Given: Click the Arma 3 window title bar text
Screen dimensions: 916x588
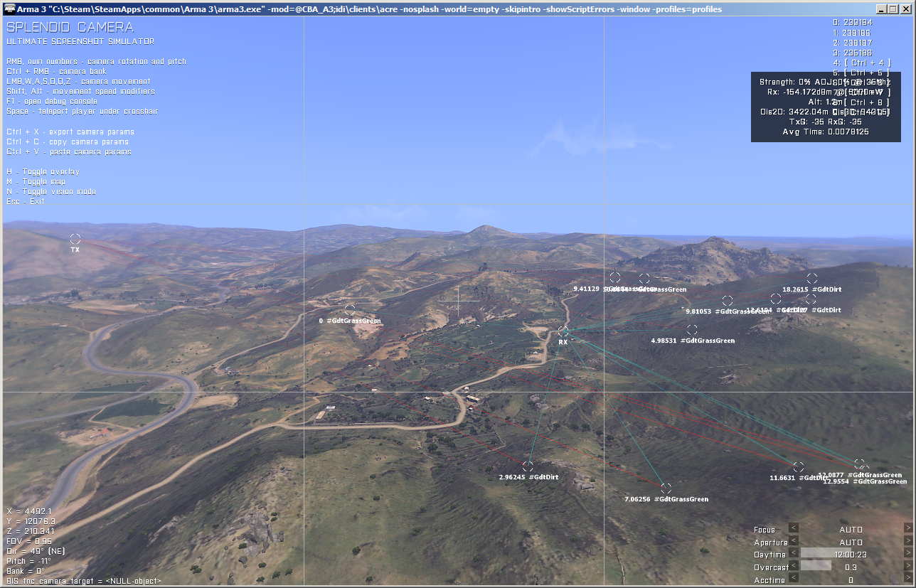Looking at the screenshot, I should pyautogui.click(x=370, y=9).
